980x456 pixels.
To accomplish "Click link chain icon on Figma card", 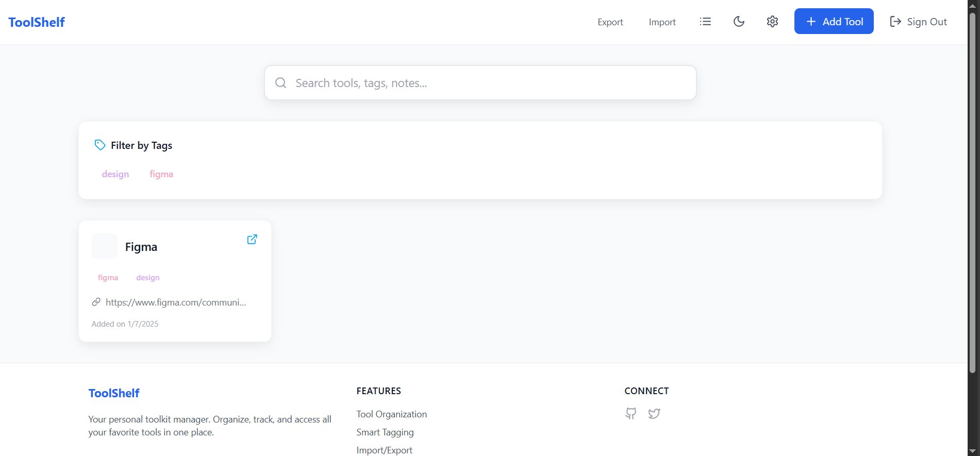I will pyautogui.click(x=96, y=302).
